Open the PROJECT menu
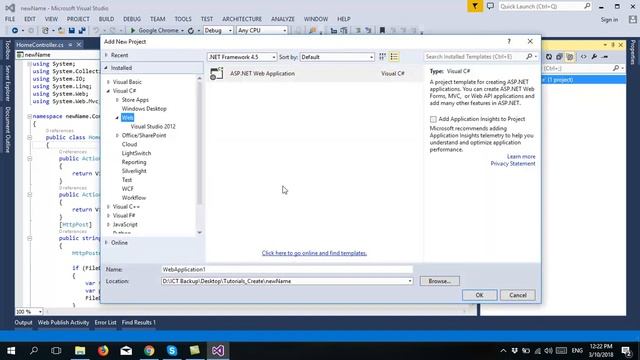 coord(78,19)
